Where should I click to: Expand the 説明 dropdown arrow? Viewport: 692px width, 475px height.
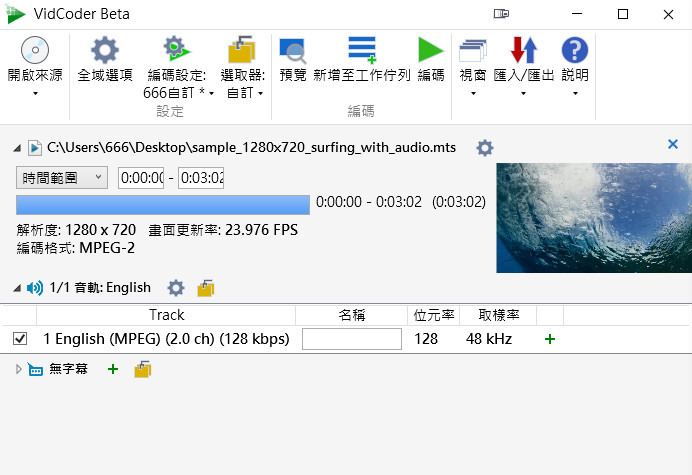point(575,94)
